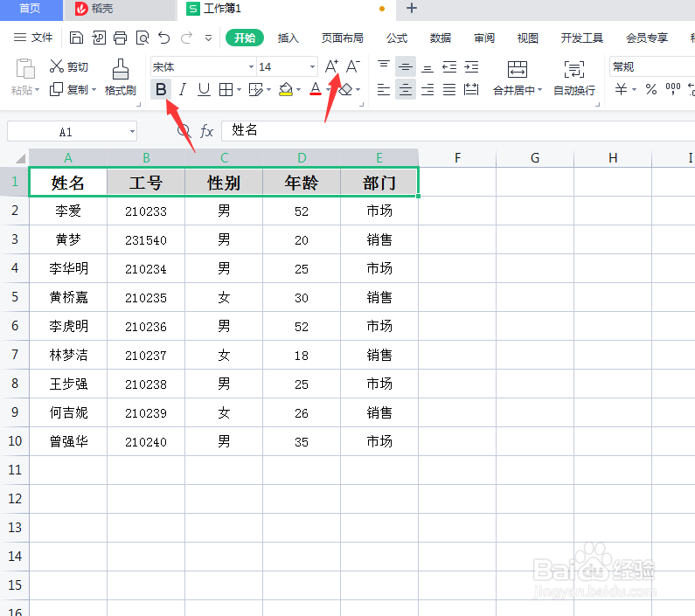Click the fx insert function icon
Viewport: 695px width, 616px height.
pyautogui.click(x=206, y=131)
